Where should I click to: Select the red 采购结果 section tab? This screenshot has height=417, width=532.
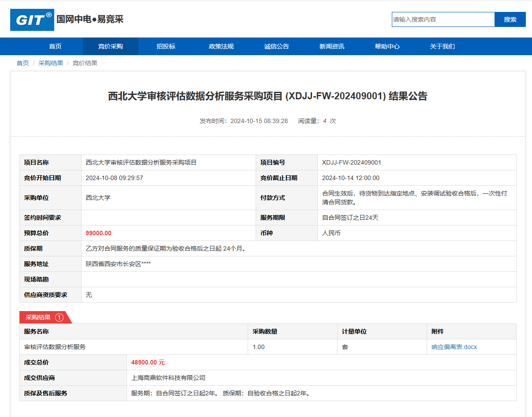(38, 317)
